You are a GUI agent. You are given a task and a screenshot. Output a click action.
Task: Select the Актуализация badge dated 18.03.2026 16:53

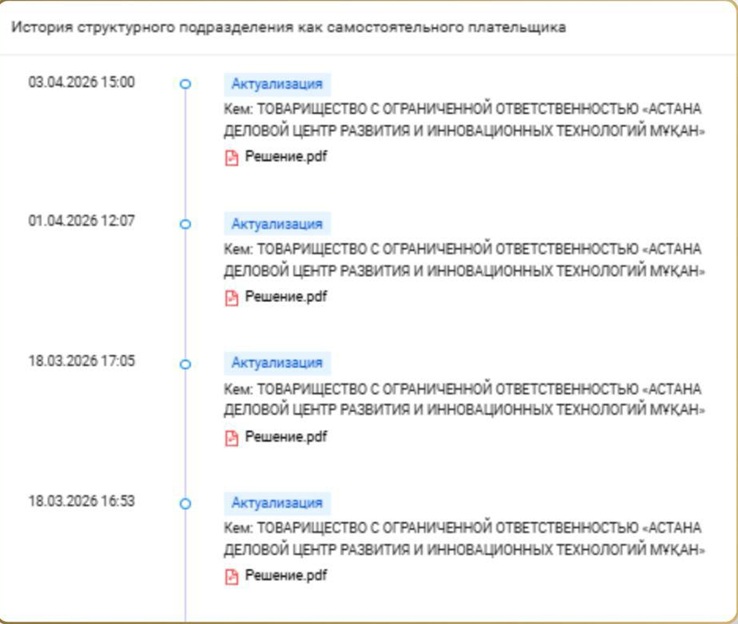pos(277,502)
